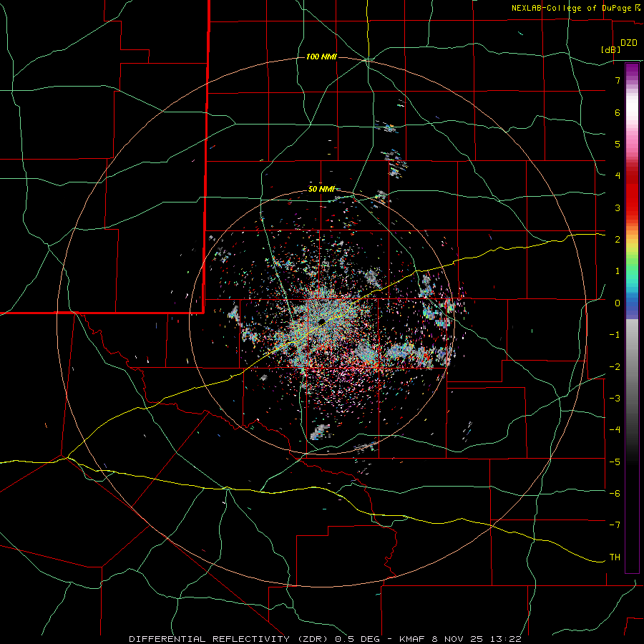Click the DZD product label
The height and width of the screenshot is (644, 644).
coord(628,43)
